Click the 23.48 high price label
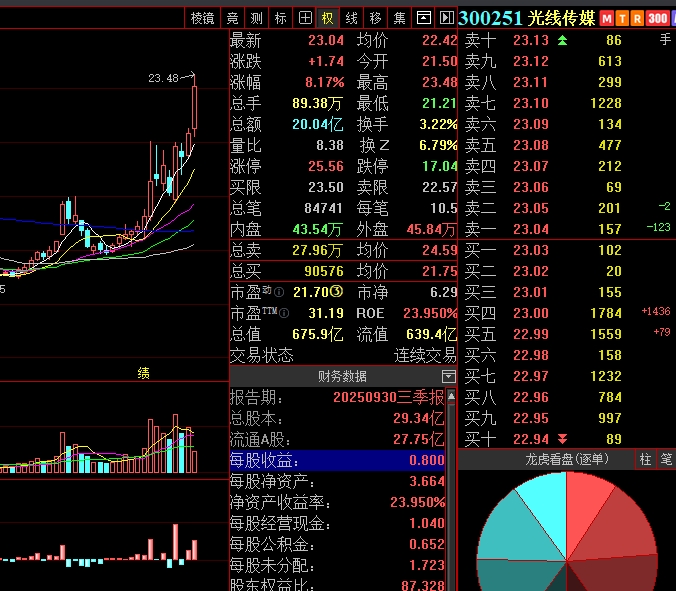The height and width of the screenshot is (591, 676). click(163, 78)
